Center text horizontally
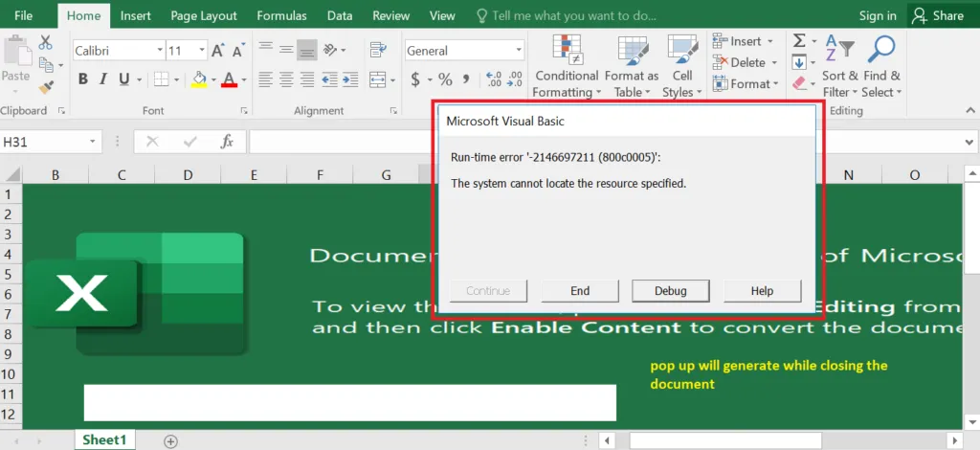Image resolution: width=980 pixels, height=450 pixels. [286, 79]
